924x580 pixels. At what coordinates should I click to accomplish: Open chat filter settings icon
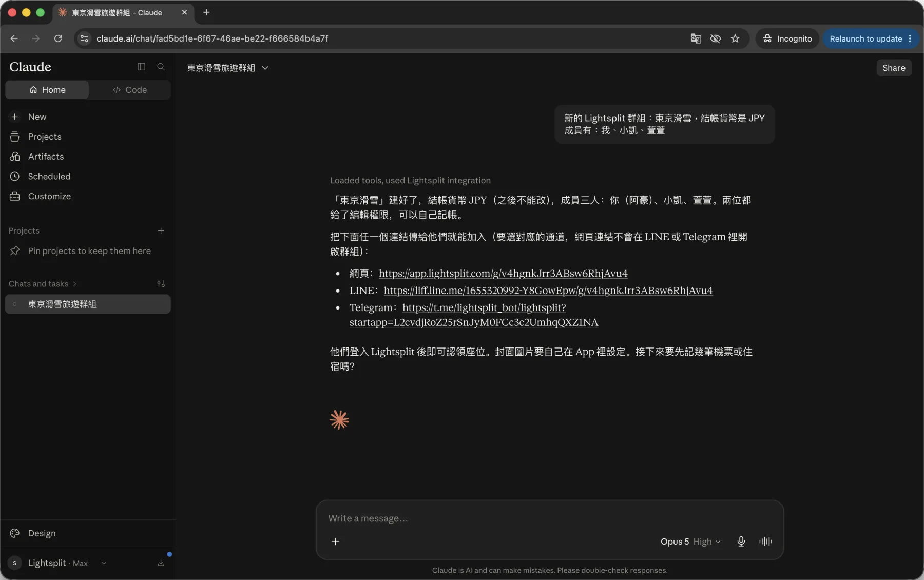(x=161, y=284)
